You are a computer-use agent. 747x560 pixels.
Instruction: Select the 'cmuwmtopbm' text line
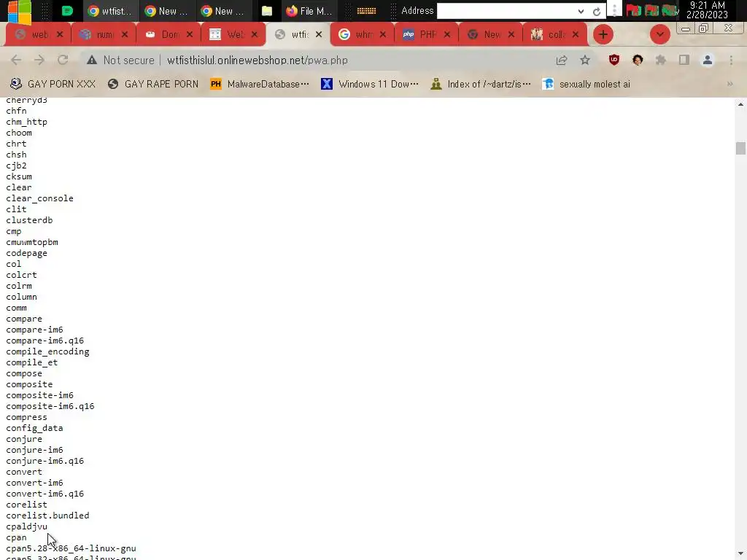coord(32,242)
